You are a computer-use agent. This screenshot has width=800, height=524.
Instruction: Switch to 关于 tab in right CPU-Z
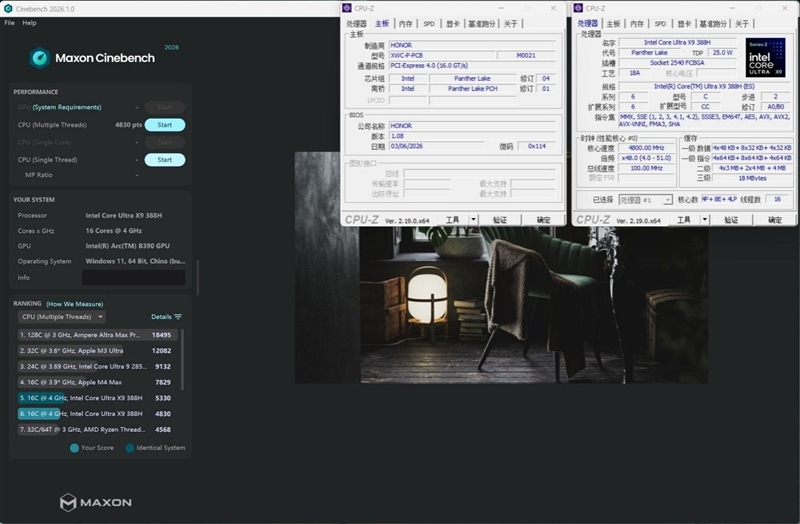(x=742, y=24)
